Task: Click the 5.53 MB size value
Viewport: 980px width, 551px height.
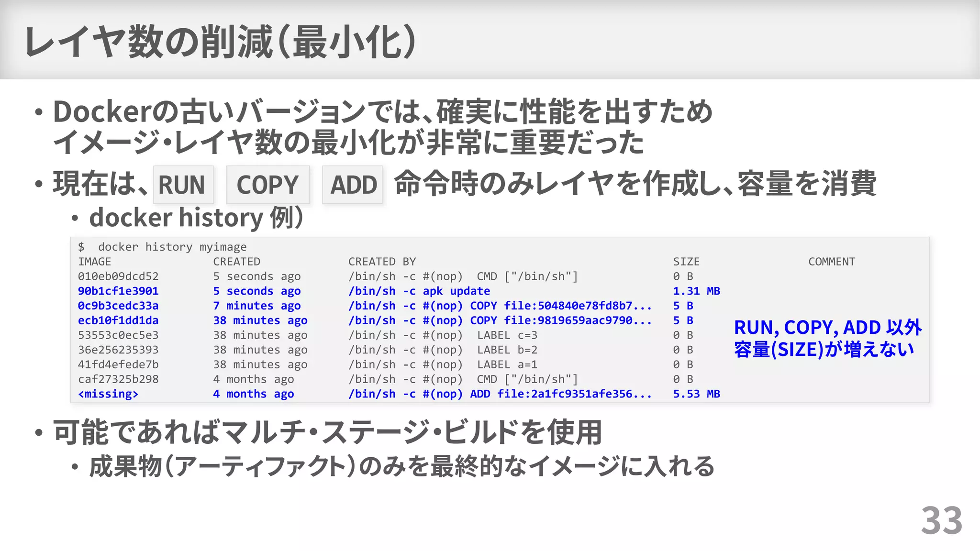Action: pos(696,394)
